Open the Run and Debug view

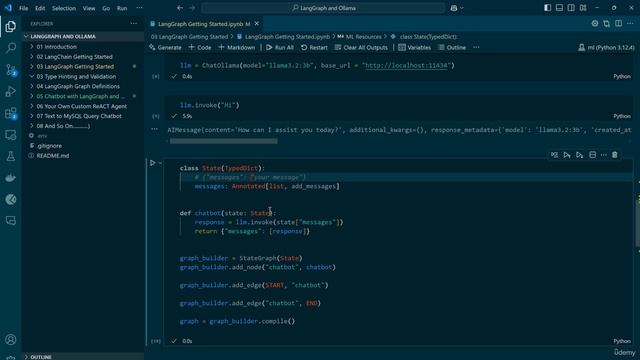[11, 92]
